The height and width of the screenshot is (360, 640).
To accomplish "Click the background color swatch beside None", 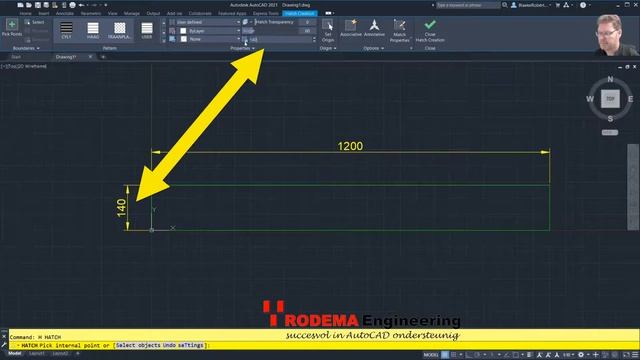I will click(183, 39).
